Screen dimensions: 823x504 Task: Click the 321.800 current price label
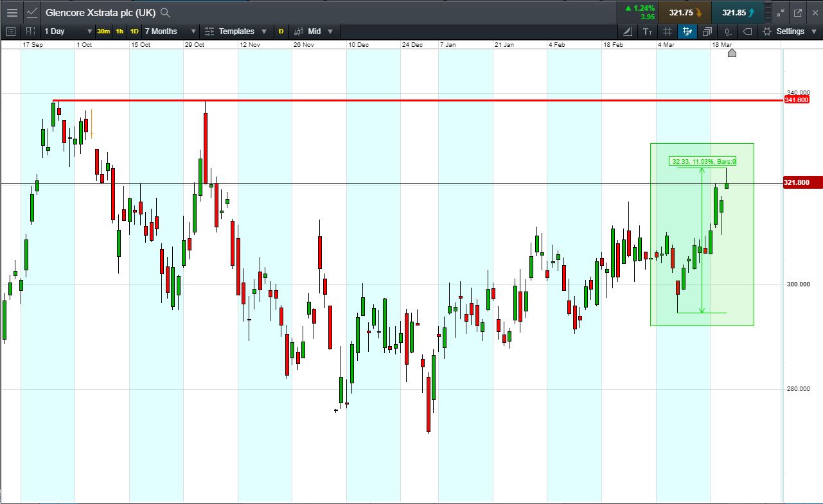[x=802, y=183]
